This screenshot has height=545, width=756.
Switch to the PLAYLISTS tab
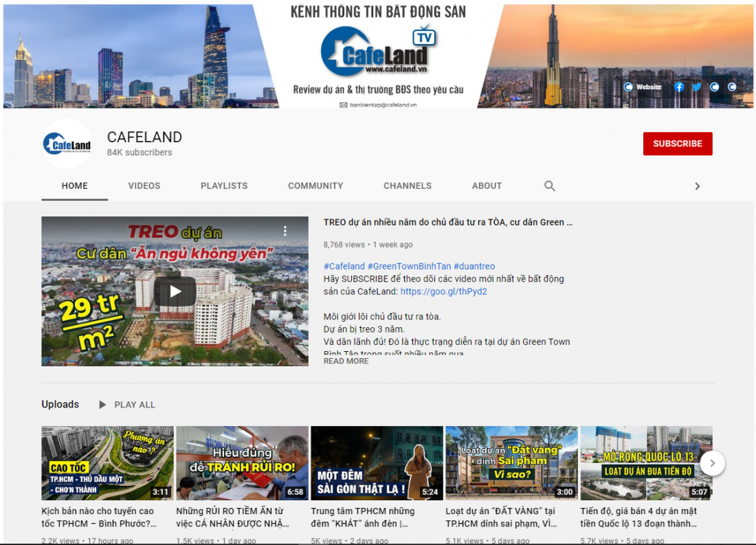(224, 186)
